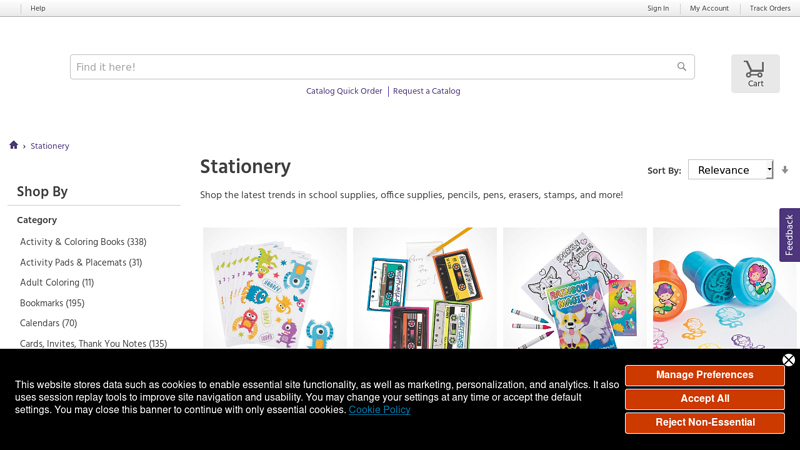
Task: Click Manage Preferences button
Action: [x=705, y=375]
